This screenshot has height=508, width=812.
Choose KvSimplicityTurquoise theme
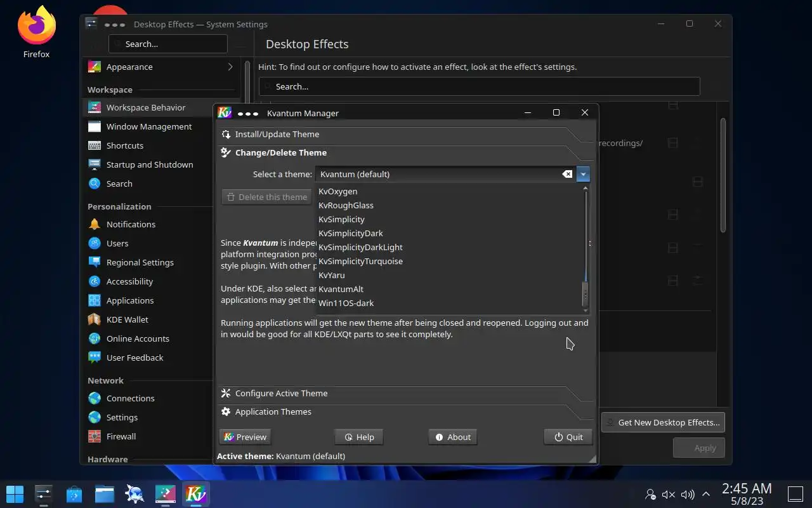pos(449,261)
